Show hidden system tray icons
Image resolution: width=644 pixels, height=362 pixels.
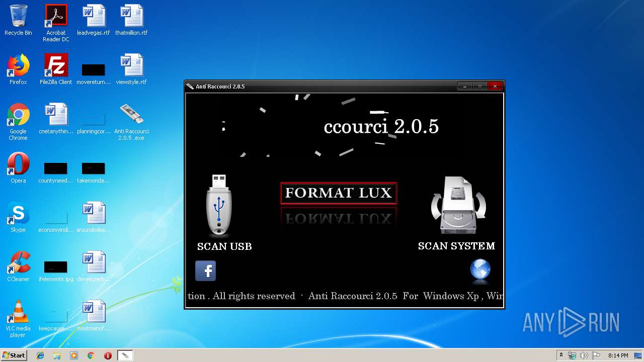(x=561, y=355)
